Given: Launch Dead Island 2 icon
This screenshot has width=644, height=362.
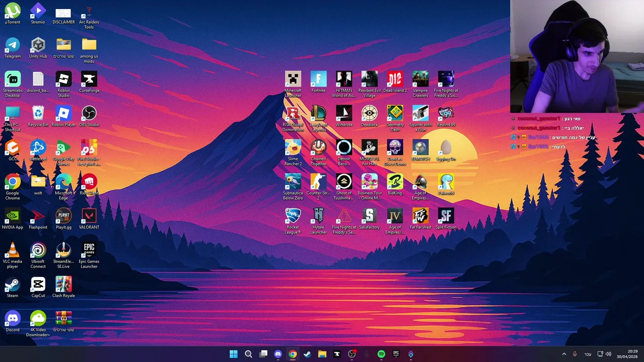Looking at the screenshot, I should click(395, 82).
